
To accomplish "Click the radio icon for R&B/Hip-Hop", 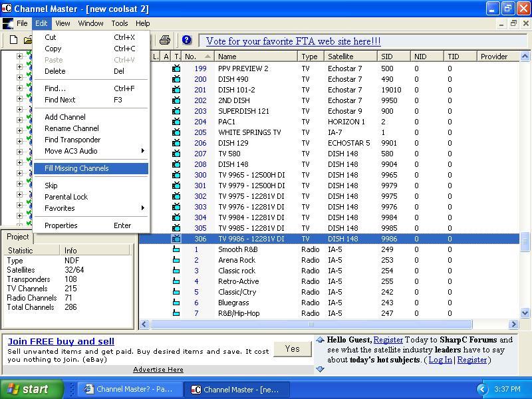I will click(x=176, y=313).
